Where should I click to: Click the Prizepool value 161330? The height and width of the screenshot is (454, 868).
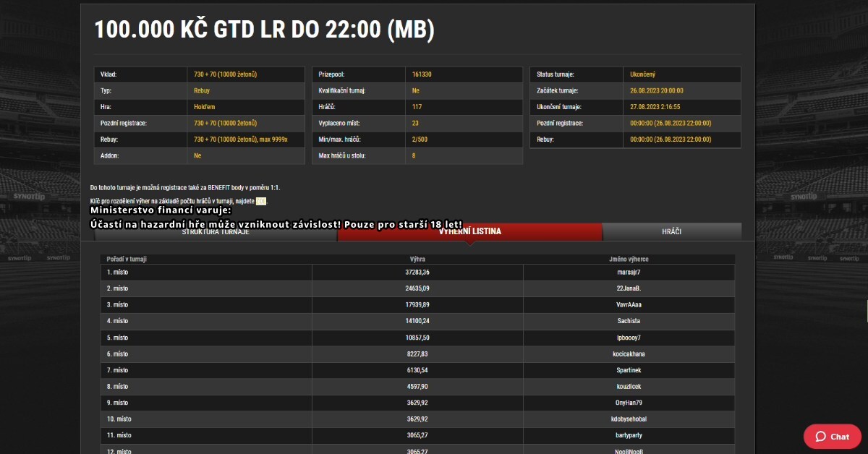(422, 74)
